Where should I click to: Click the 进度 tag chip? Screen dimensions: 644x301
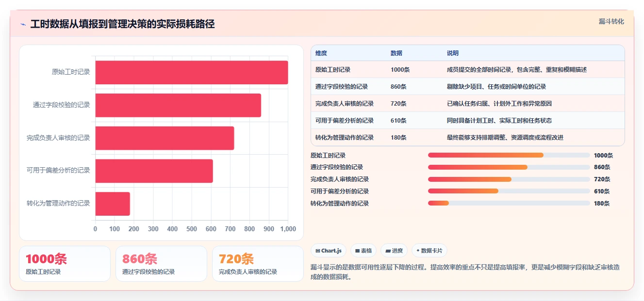tap(394, 251)
